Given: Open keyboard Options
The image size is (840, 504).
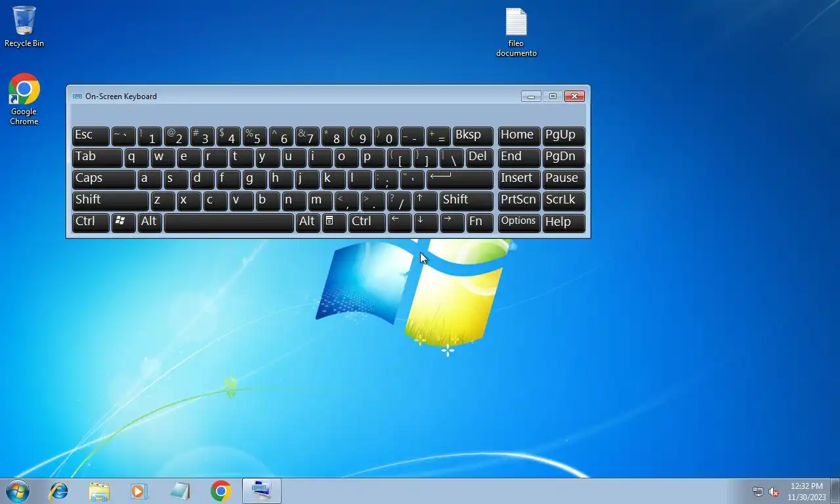Looking at the screenshot, I should pyautogui.click(x=519, y=222).
